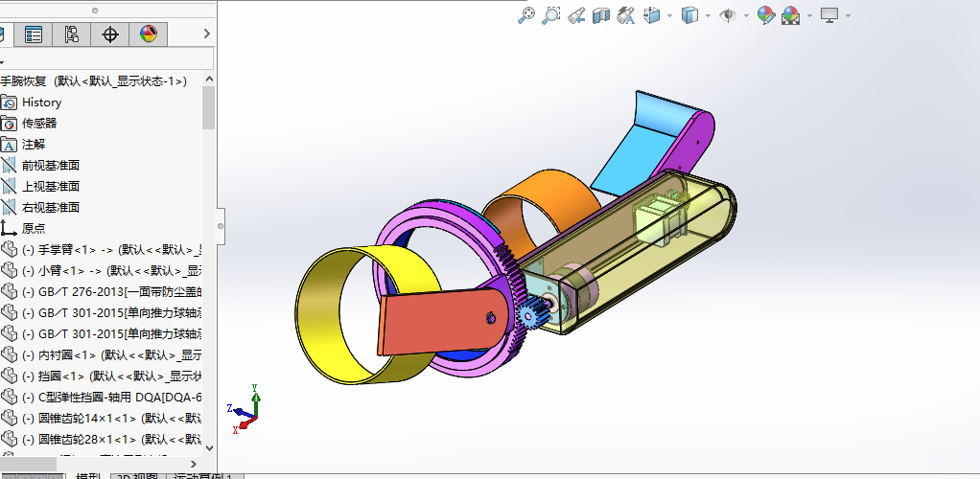Click the 原点 origin axes icon
The image size is (980, 479).
pos(9,229)
